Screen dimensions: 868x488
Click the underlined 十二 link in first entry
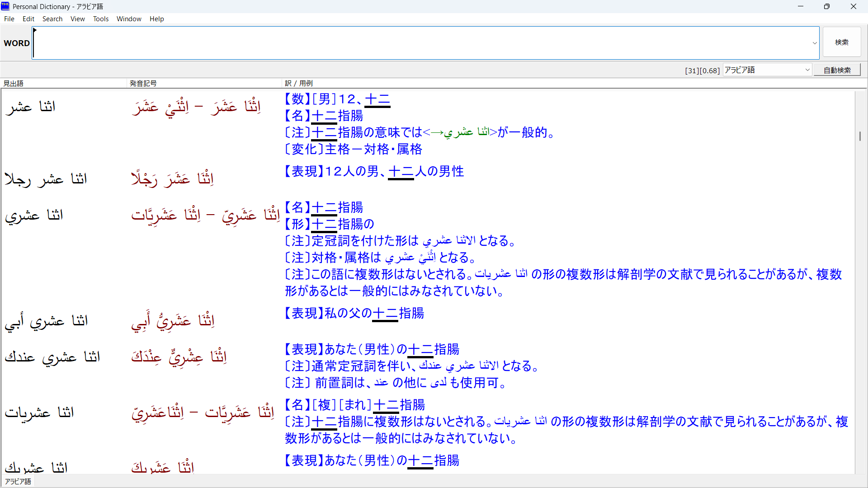pos(377,99)
